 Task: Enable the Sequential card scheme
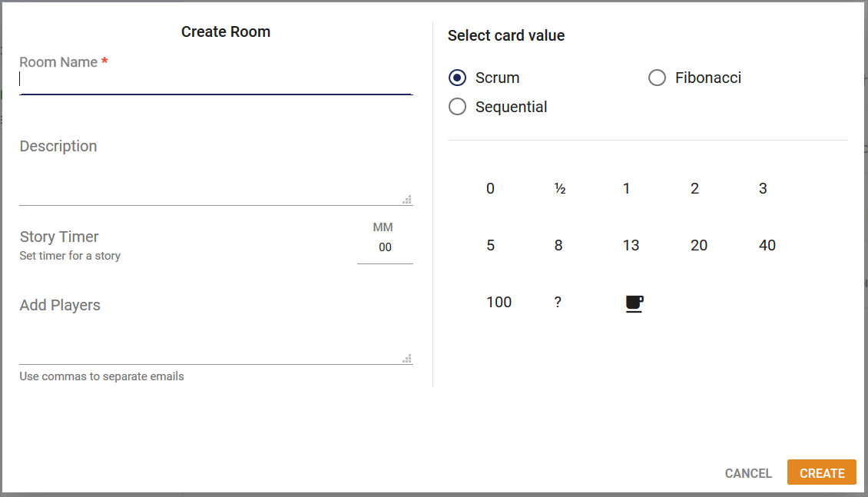pos(457,107)
